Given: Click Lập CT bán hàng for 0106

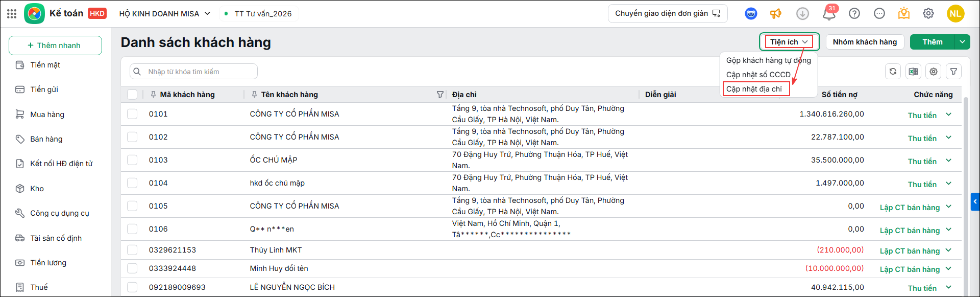Looking at the screenshot, I should click(x=910, y=231).
